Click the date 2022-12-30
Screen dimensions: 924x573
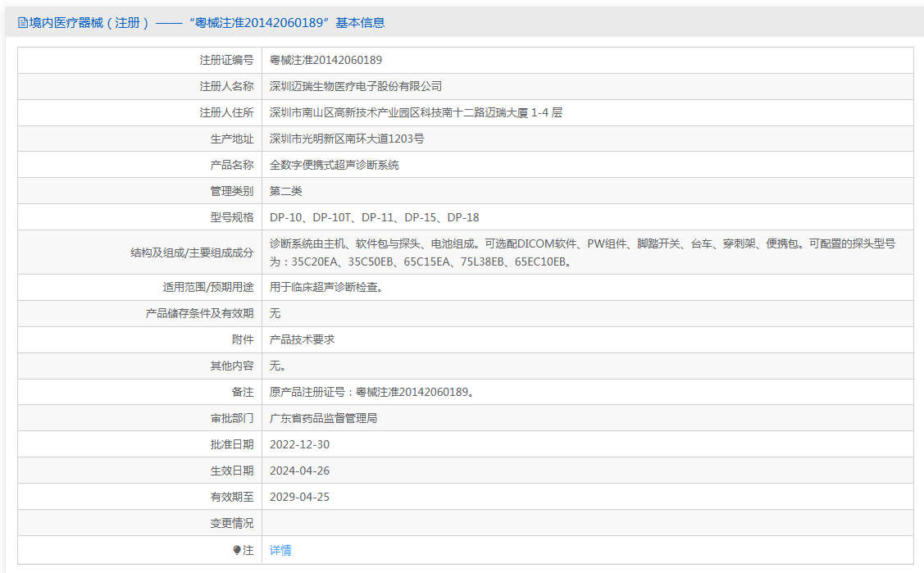click(299, 444)
